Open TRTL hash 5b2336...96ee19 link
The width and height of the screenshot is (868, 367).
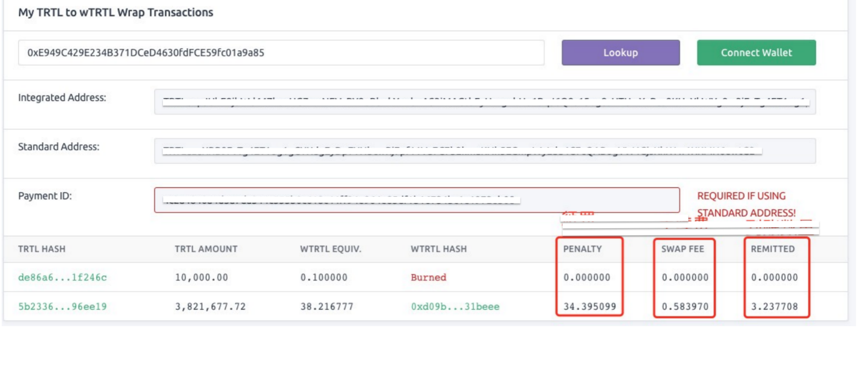(x=62, y=307)
